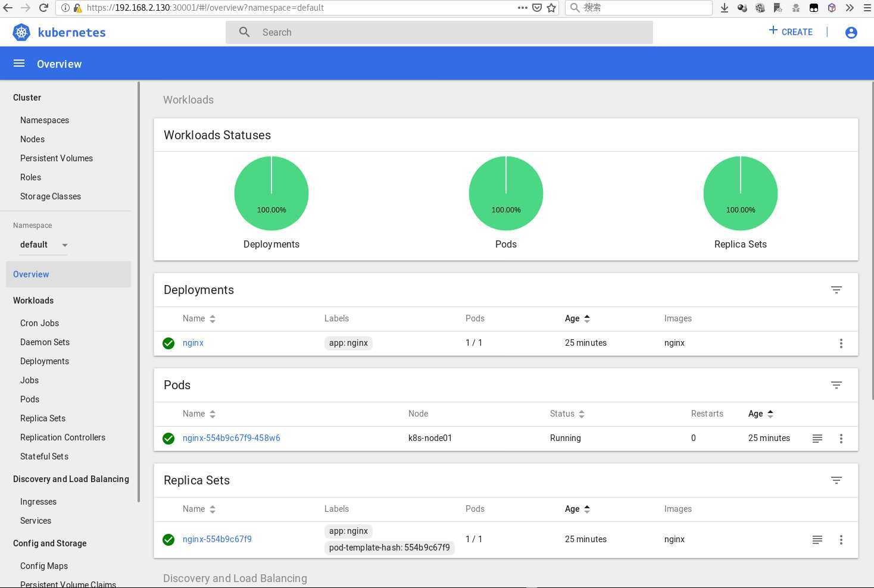Open Workloads section in sidebar
The height and width of the screenshot is (588, 874).
[33, 301]
